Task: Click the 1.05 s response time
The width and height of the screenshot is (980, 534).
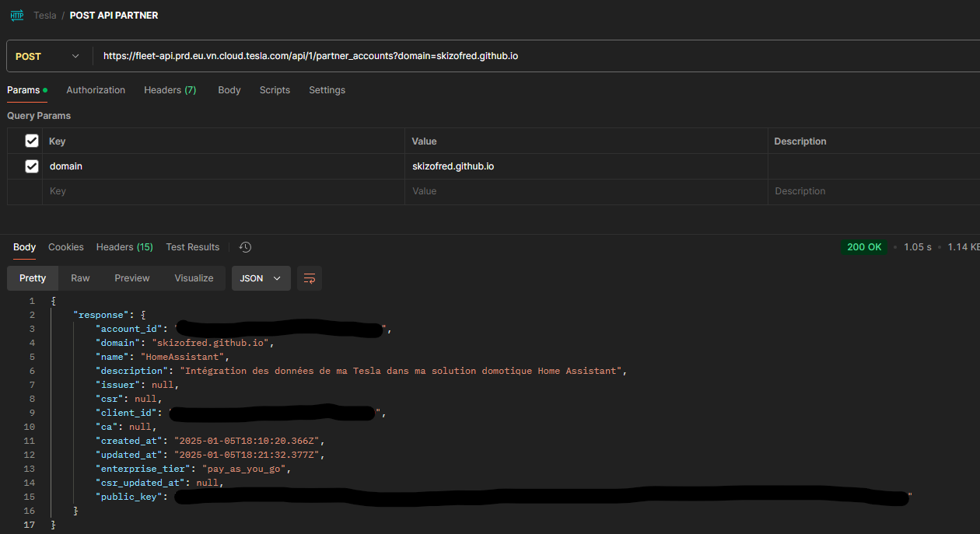Action: (x=918, y=247)
